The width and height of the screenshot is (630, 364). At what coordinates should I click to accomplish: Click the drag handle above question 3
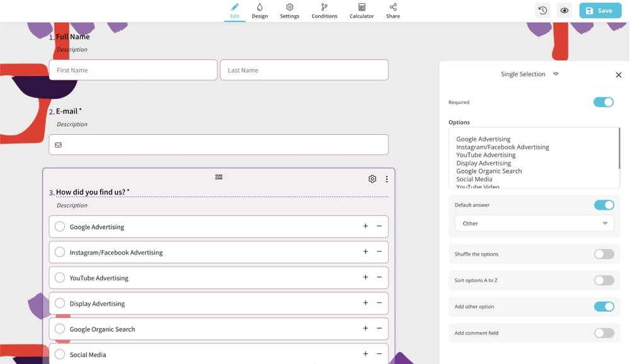[219, 177]
